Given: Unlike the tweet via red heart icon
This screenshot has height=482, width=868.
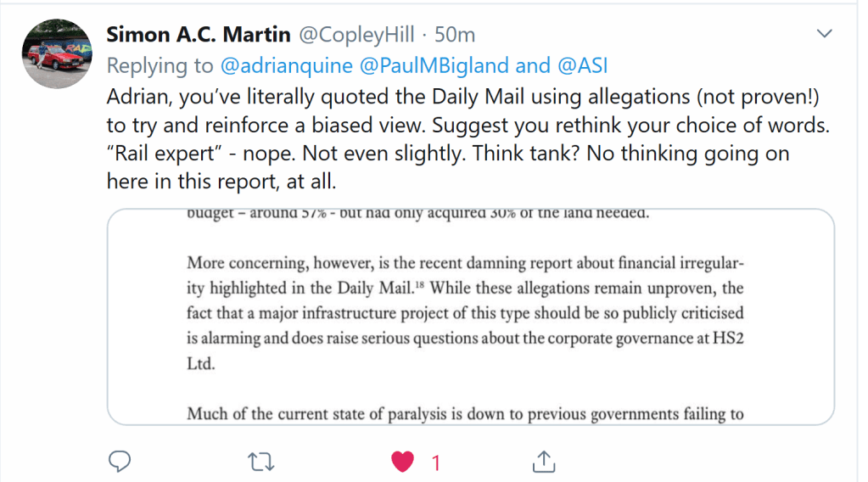Looking at the screenshot, I should 402,461.
